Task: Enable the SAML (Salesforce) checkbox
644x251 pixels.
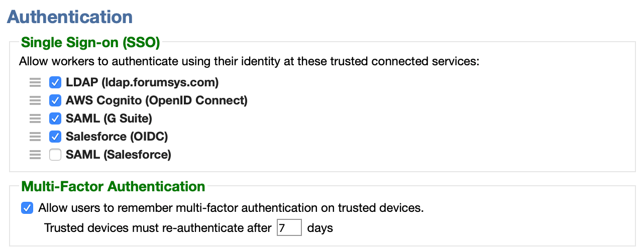Action: click(x=55, y=155)
